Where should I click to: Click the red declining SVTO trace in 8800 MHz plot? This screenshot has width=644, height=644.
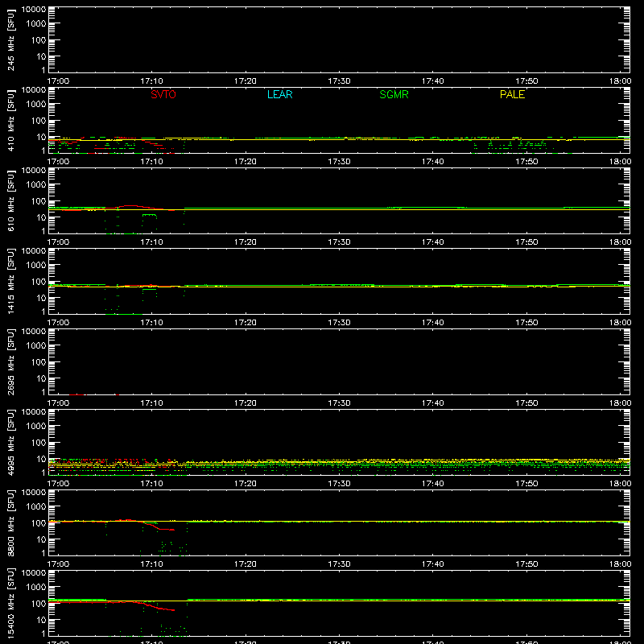(x=160, y=528)
